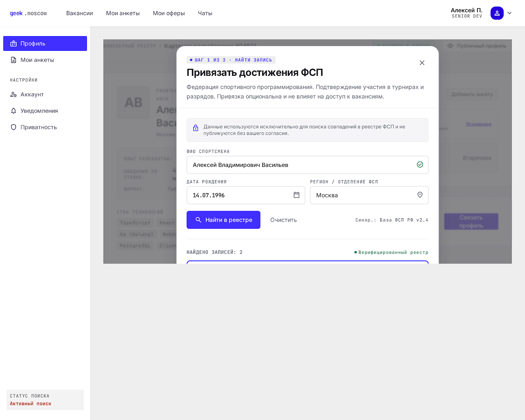Go to Вакансии in top navigation
Viewport: 525px width, 420px height.
(80, 13)
